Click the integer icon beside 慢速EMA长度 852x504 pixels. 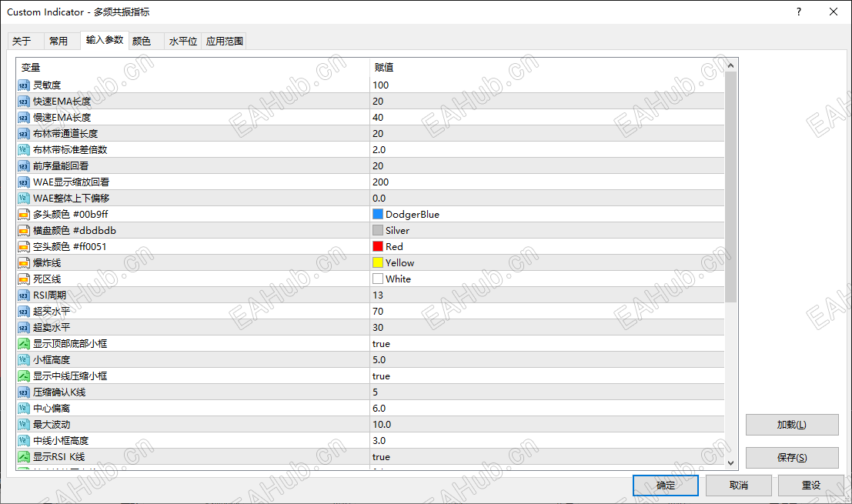click(x=23, y=118)
